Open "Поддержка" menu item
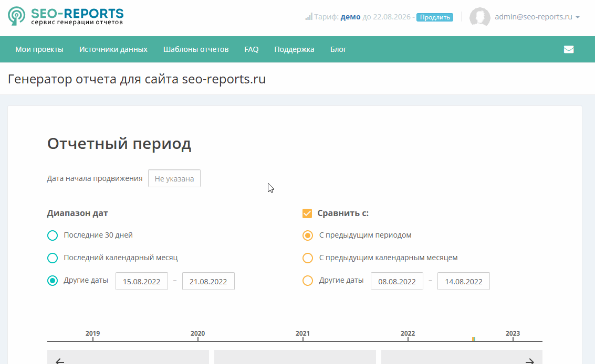 pos(294,49)
